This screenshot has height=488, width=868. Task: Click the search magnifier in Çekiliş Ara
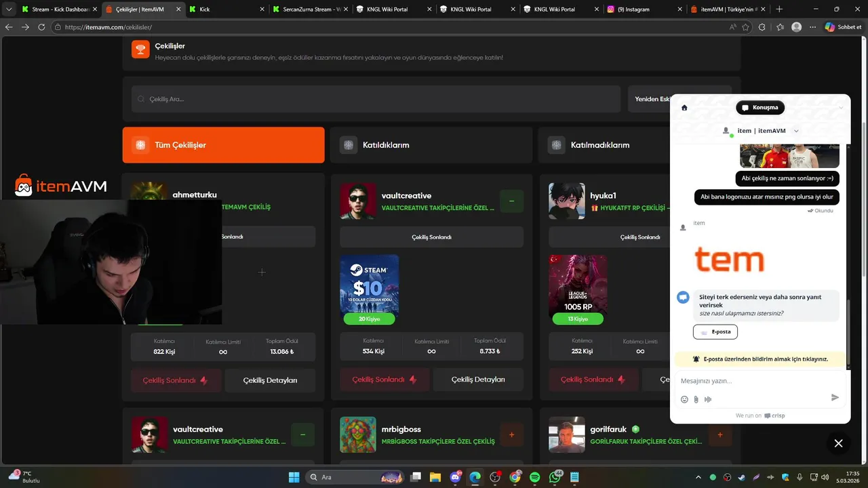141,99
